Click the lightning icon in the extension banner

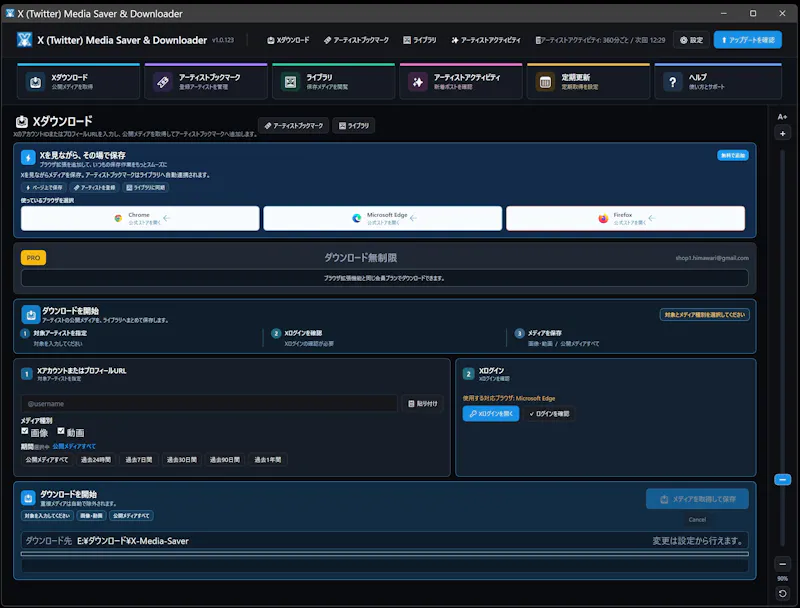[x=28, y=158]
